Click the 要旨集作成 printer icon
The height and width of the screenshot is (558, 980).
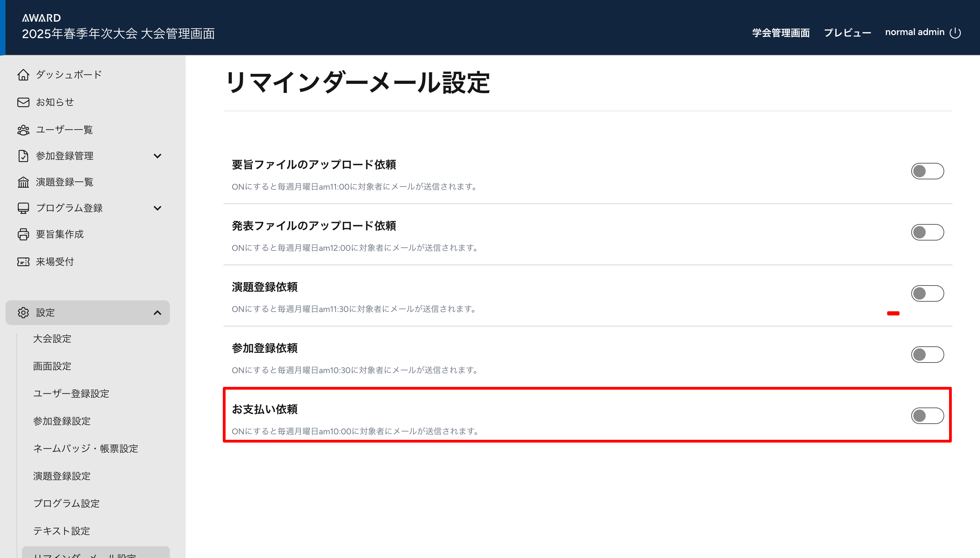click(23, 234)
